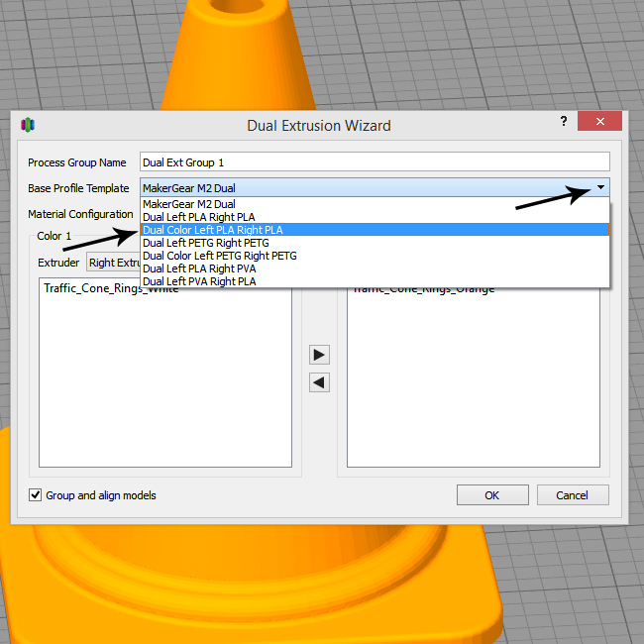Pick Dual Left PVA Right PLA option
This screenshot has height=644, width=644.
(199, 281)
